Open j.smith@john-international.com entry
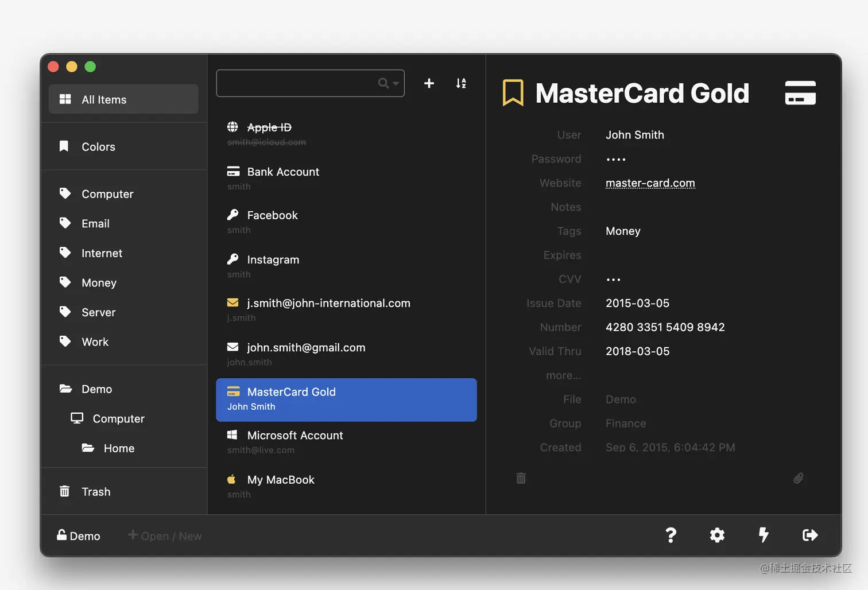Viewport: 868px width, 590px height. tap(346, 309)
